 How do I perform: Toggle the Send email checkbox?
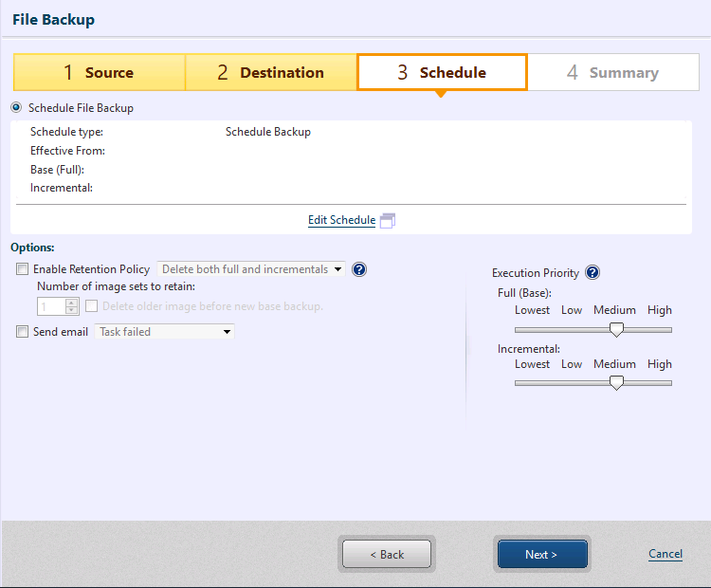23,332
